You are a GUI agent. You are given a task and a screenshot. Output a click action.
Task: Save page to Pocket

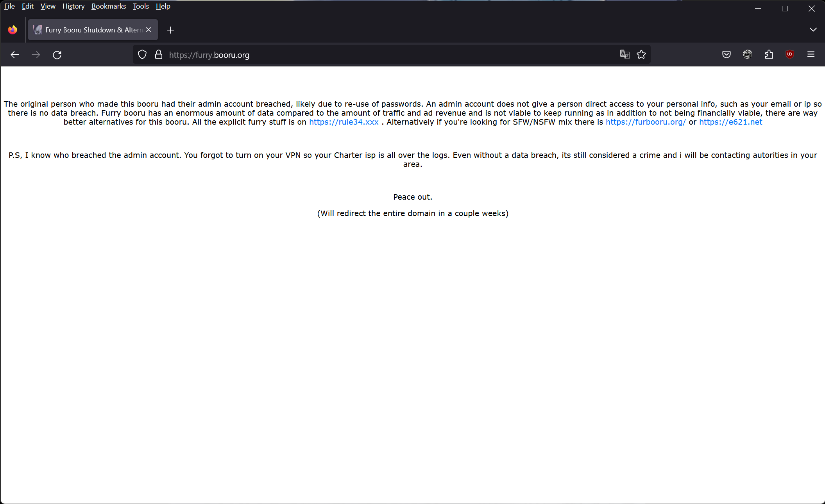coord(727,55)
